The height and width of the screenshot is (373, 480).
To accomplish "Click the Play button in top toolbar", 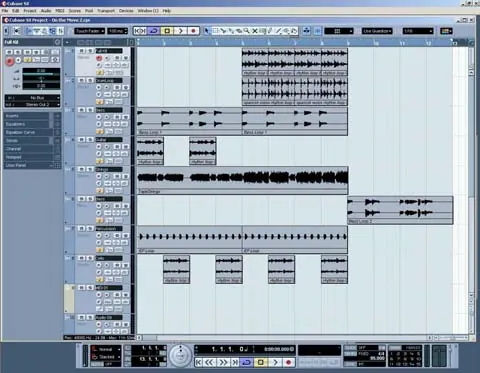I will [x=180, y=31].
